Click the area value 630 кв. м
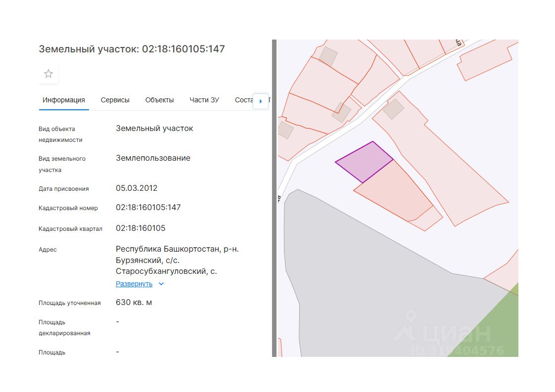 pos(134,303)
